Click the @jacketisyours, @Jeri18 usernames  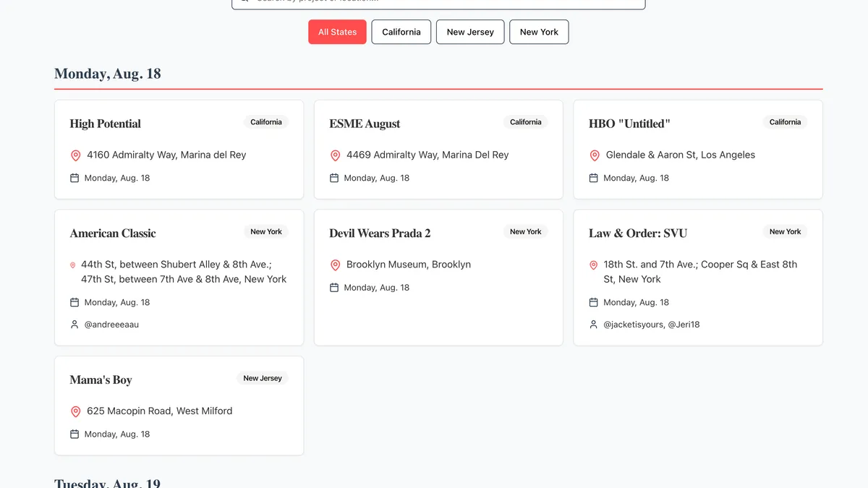652,325
